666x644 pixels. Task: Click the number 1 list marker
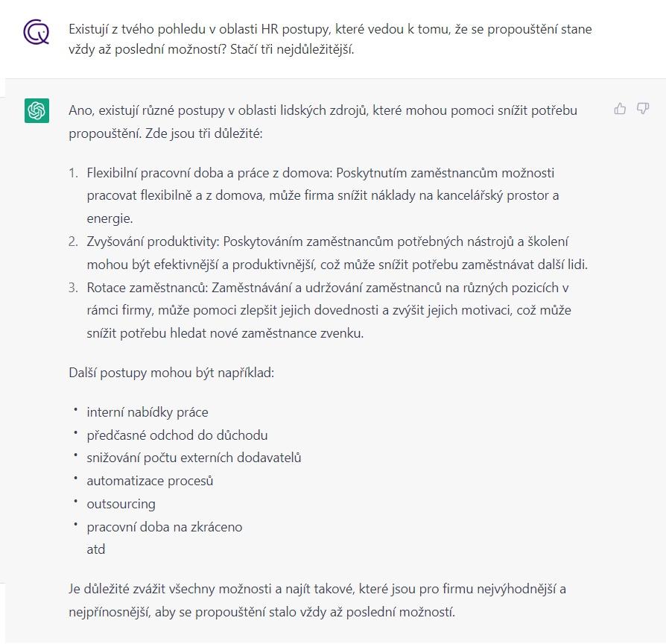click(x=74, y=173)
